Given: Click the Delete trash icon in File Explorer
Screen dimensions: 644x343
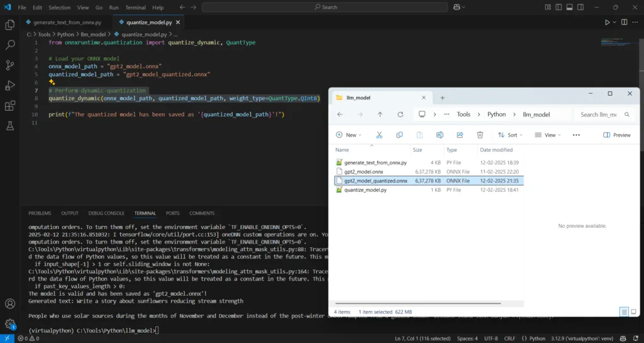Looking at the screenshot, I should pos(480,135).
